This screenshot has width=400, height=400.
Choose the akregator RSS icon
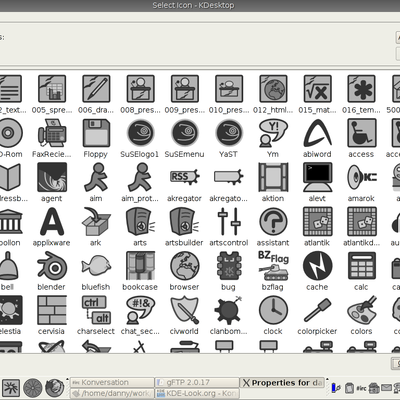(185, 177)
